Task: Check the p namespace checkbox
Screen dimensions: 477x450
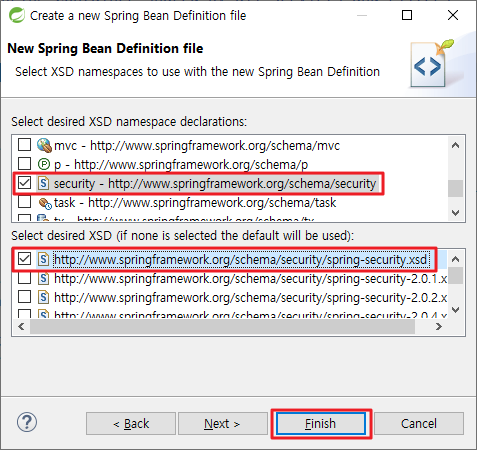Action: 24,164
